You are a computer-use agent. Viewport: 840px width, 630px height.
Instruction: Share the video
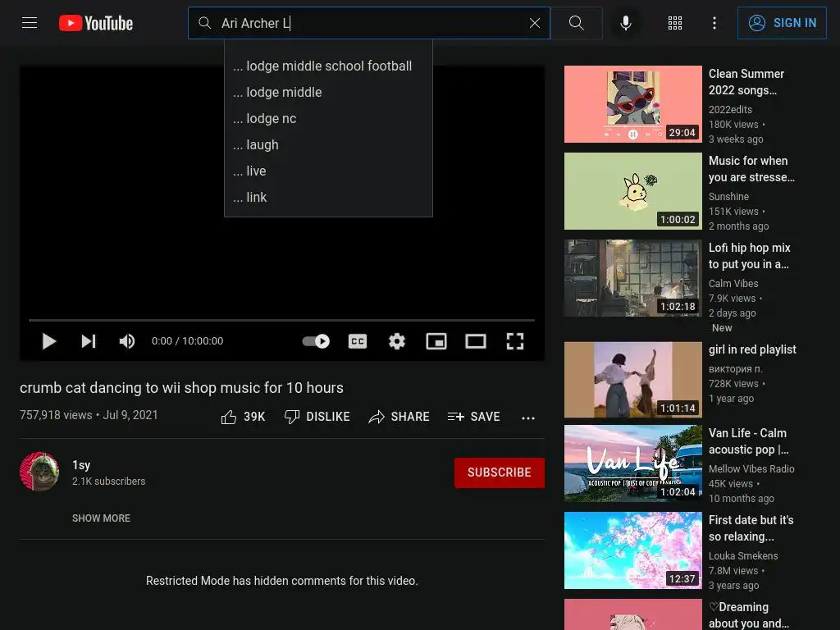point(399,417)
